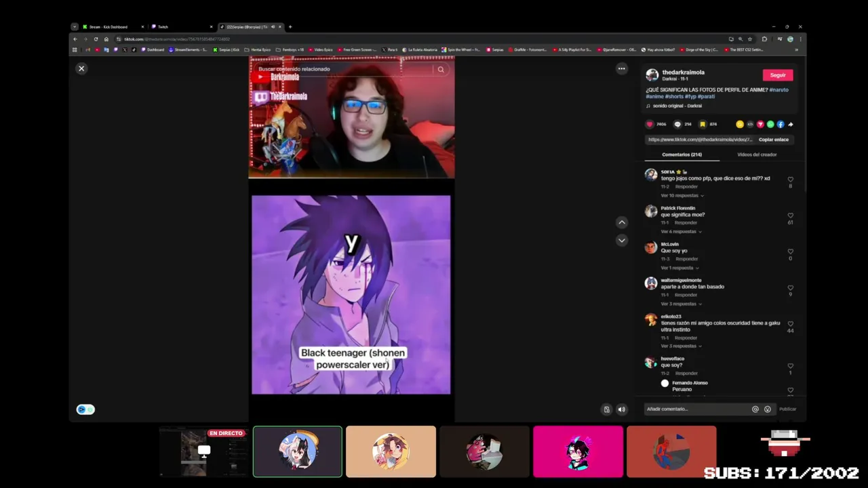The width and height of the screenshot is (868, 488).
Task: Bookmark this page with star icon
Action: point(749,39)
